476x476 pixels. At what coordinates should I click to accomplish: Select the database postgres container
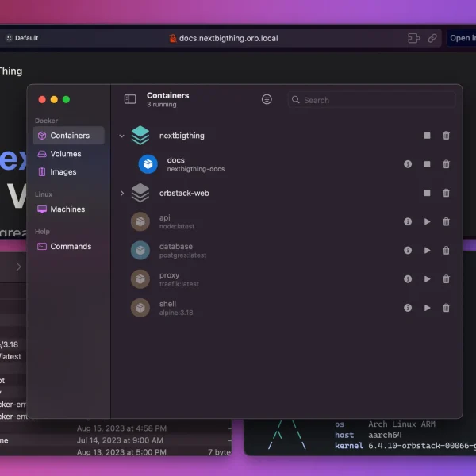click(x=286, y=250)
